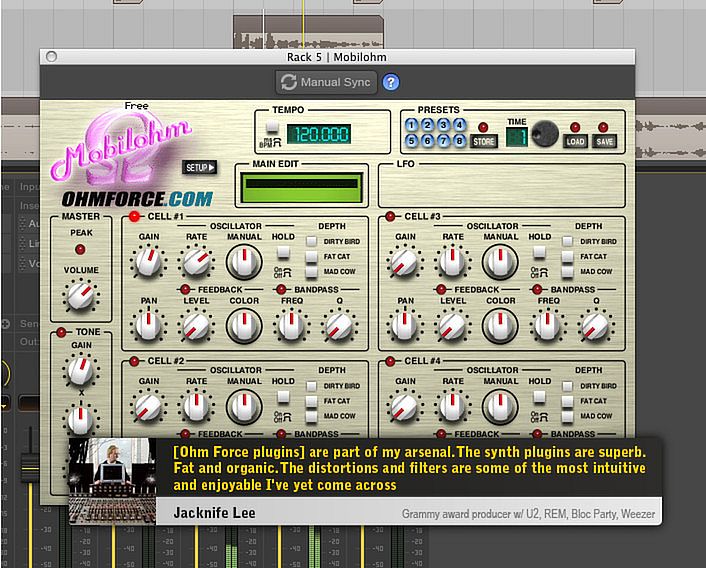Click Cell #3 MANUAL oscillator knob
This screenshot has width=706, height=568.
pyautogui.click(x=500, y=262)
